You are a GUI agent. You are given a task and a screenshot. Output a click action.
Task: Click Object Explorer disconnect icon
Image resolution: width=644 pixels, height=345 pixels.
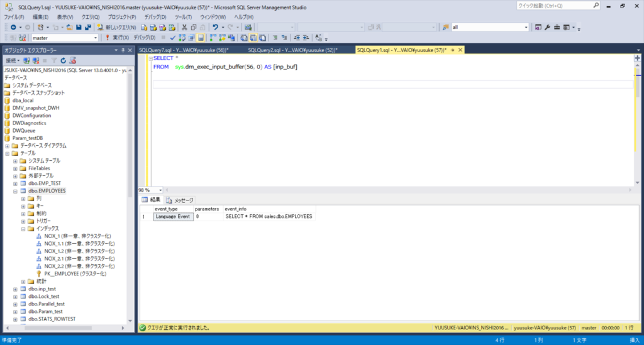(36, 61)
